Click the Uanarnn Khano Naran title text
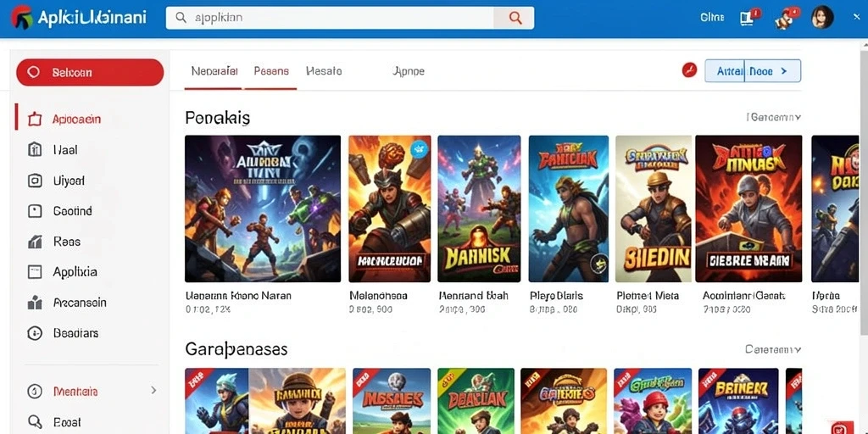This screenshot has width=868, height=434. 238,296
